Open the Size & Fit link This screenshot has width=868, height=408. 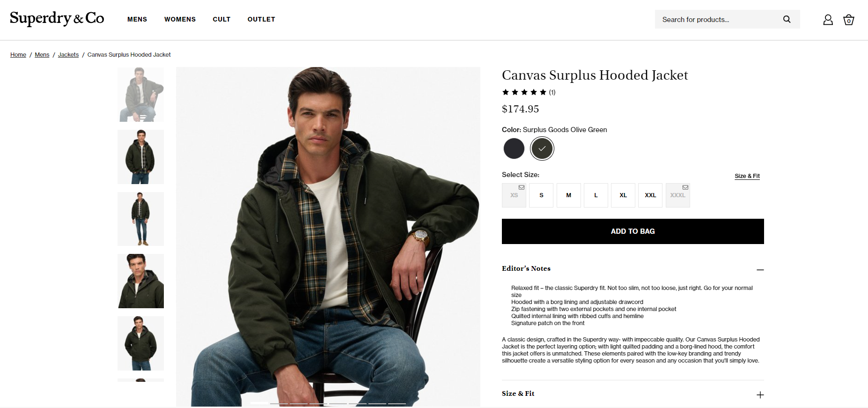tap(747, 176)
